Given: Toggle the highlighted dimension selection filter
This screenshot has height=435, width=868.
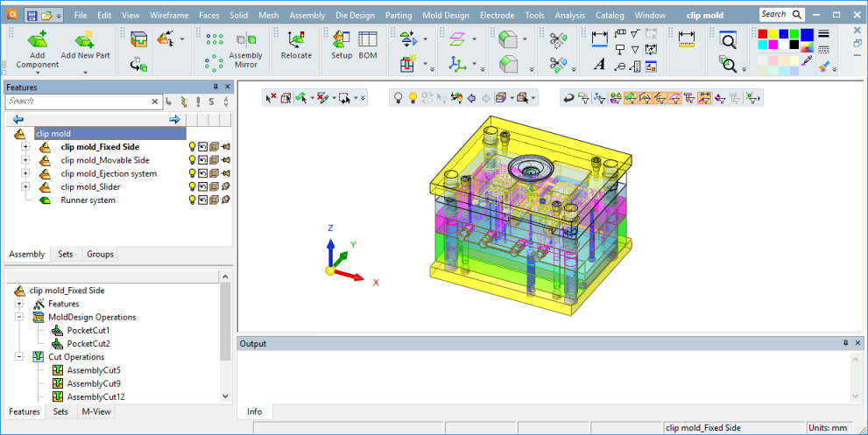Looking at the screenshot, I should [x=704, y=98].
